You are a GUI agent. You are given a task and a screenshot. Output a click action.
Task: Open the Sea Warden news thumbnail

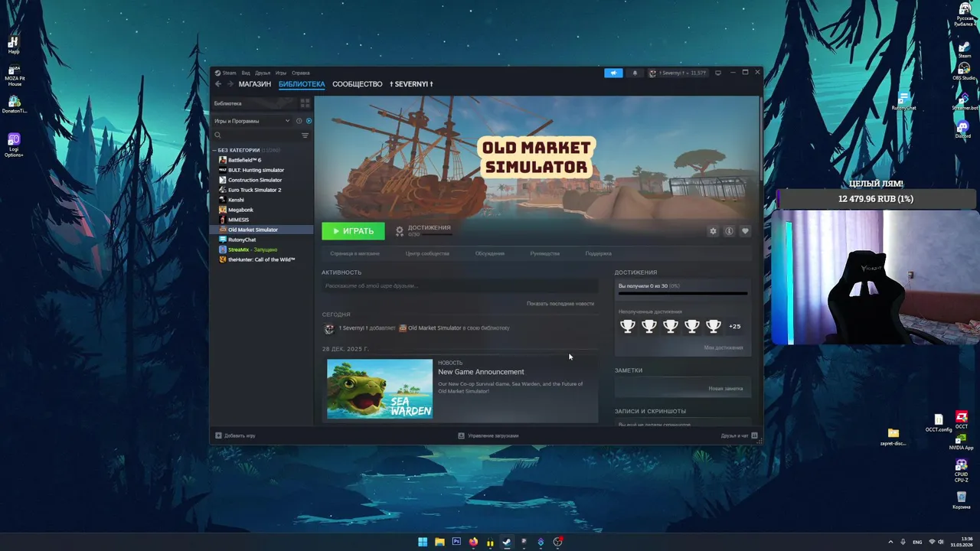point(380,389)
